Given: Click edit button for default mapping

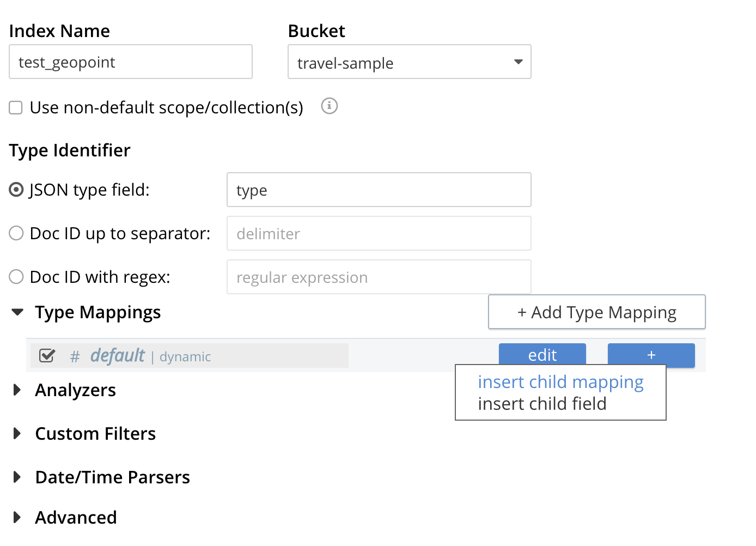Looking at the screenshot, I should [x=542, y=355].
